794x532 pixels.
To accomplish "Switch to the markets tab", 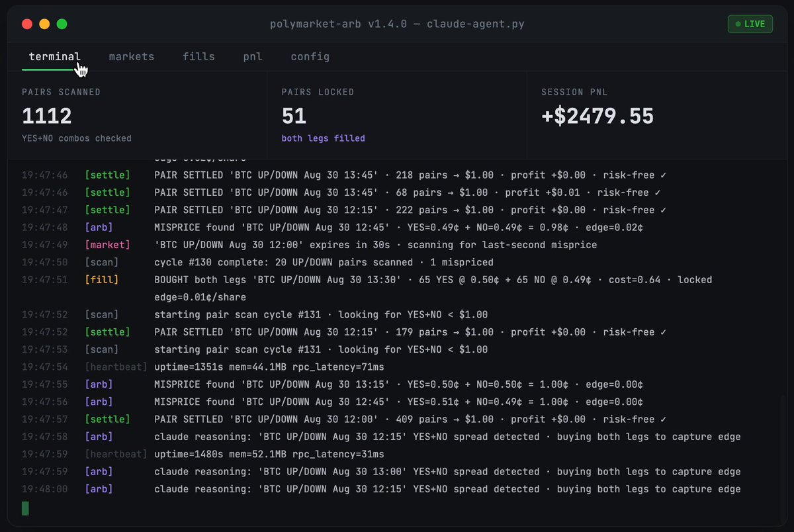I will pyautogui.click(x=132, y=57).
